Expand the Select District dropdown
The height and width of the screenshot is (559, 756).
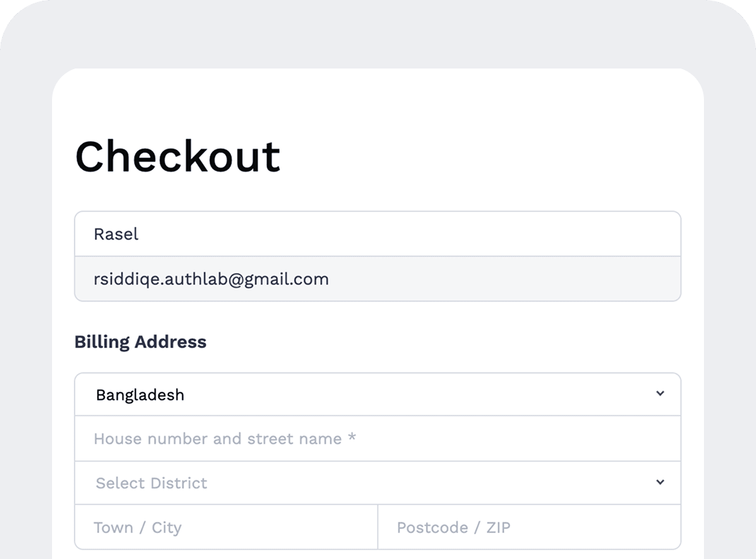[377, 483]
